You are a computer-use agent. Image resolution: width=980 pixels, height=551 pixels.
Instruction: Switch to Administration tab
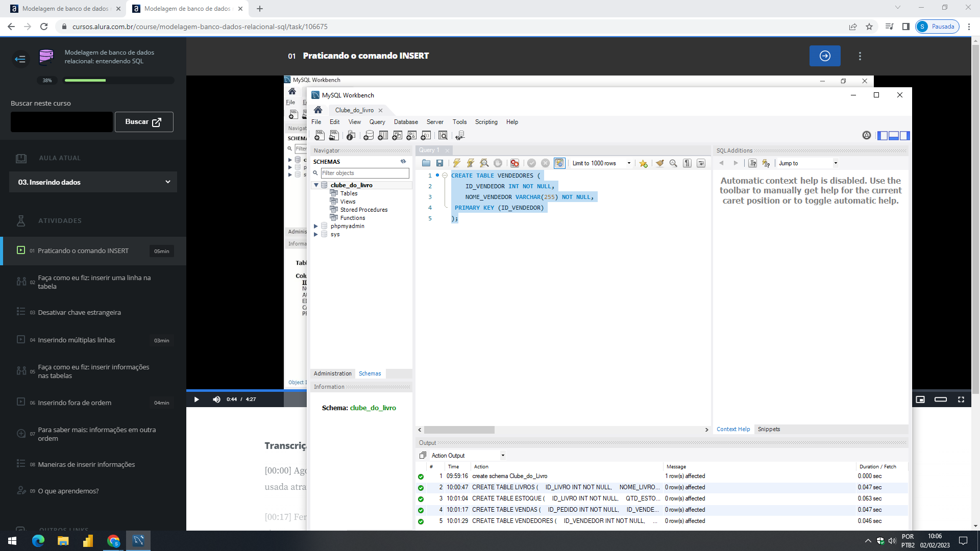pos(332,373)
